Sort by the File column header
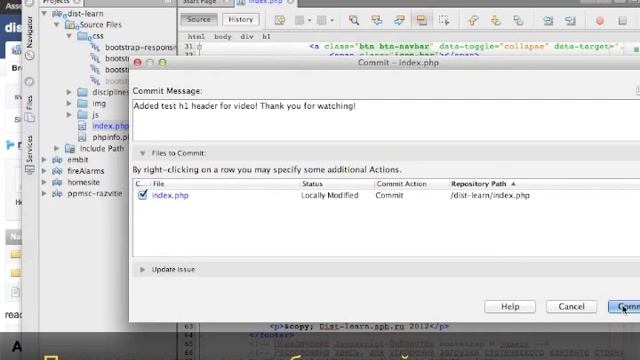 click(x=224, y=184)
